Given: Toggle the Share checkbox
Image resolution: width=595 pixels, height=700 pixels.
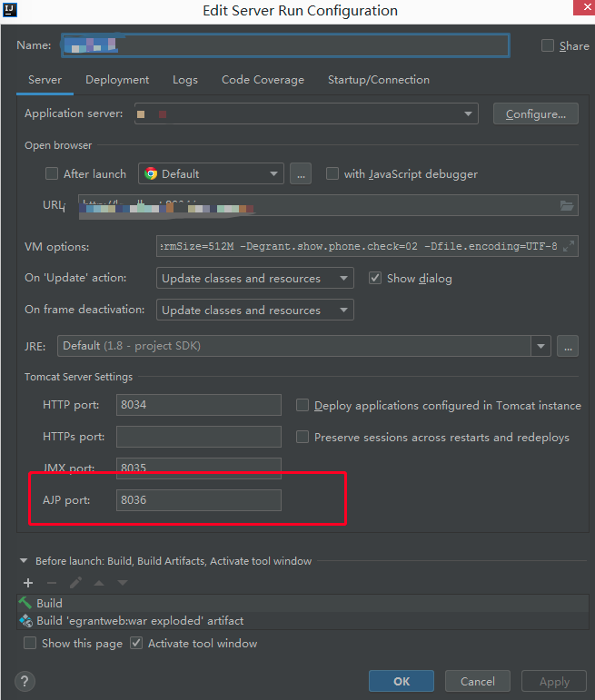Looking at the screenshot, I should pyautogui.click(x=548, y=45).
